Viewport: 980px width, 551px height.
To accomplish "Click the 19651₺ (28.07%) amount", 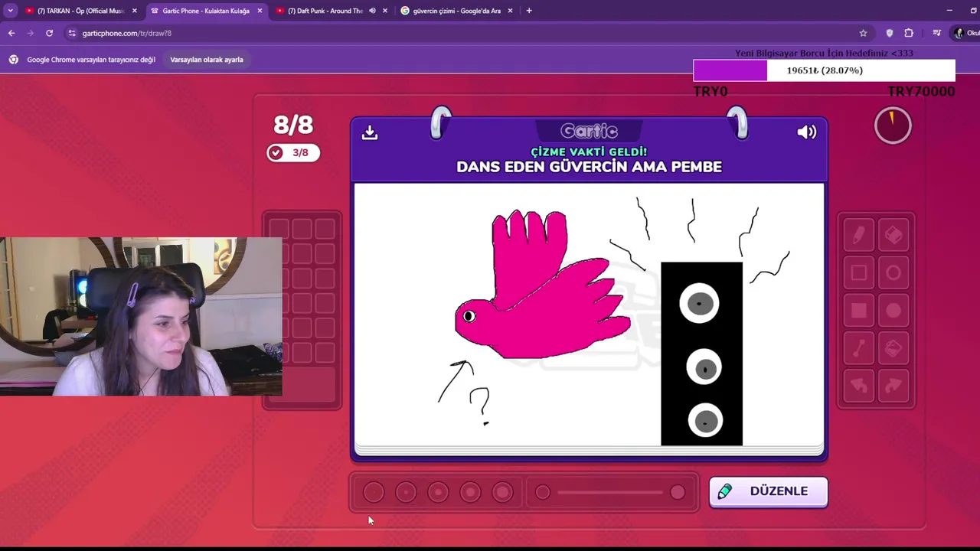I will (825, 70).
